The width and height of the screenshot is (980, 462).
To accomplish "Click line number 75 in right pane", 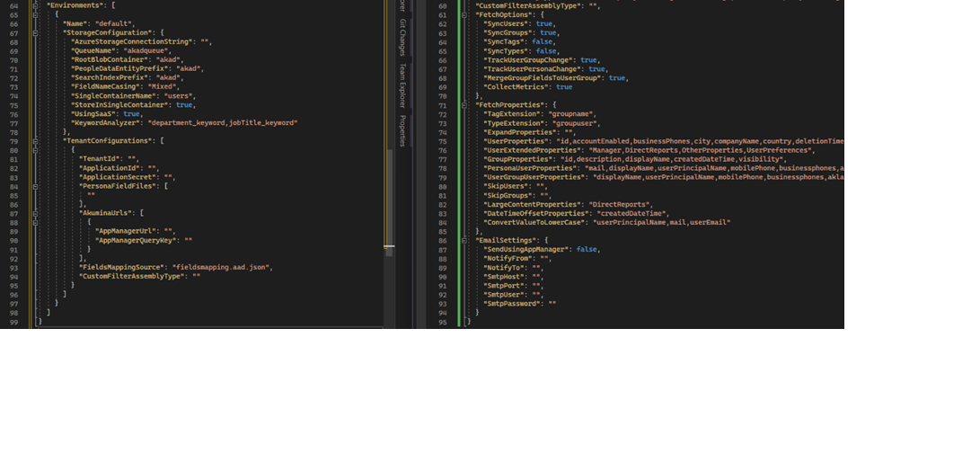I will pos(441,141).
